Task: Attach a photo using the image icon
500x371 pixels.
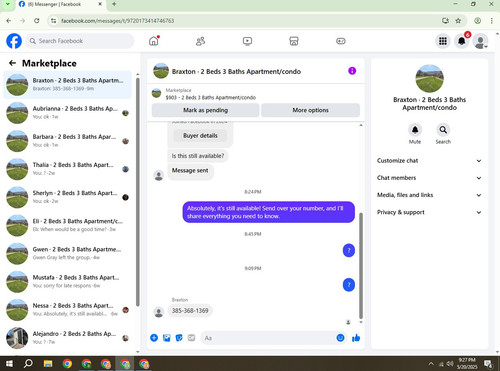Action: pyautogui.click(x=167, y=338)
